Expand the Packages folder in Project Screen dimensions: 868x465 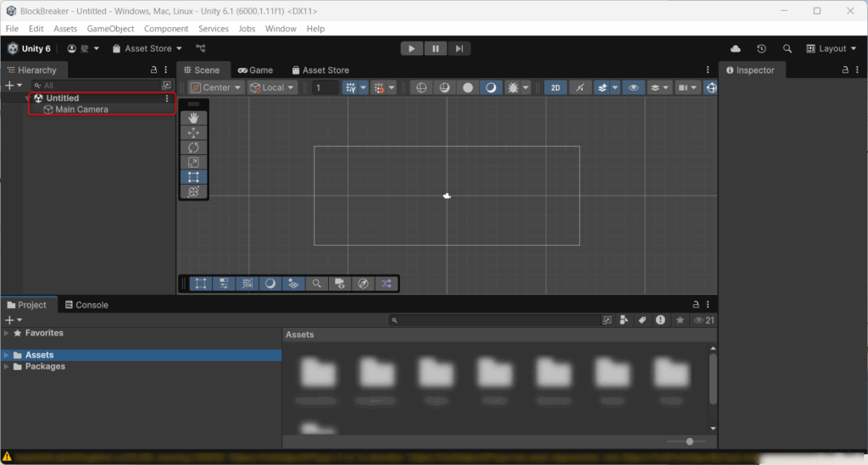click(x=7, y=367)
